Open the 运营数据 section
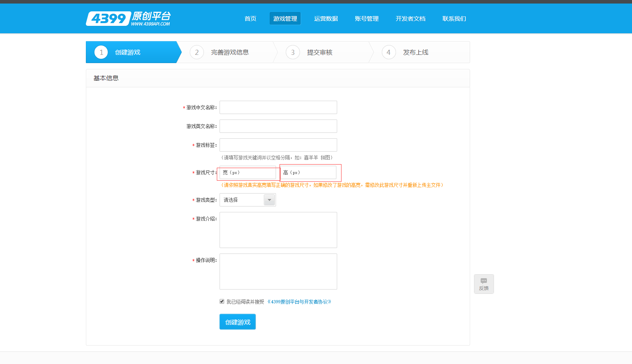 click(326, 18)
